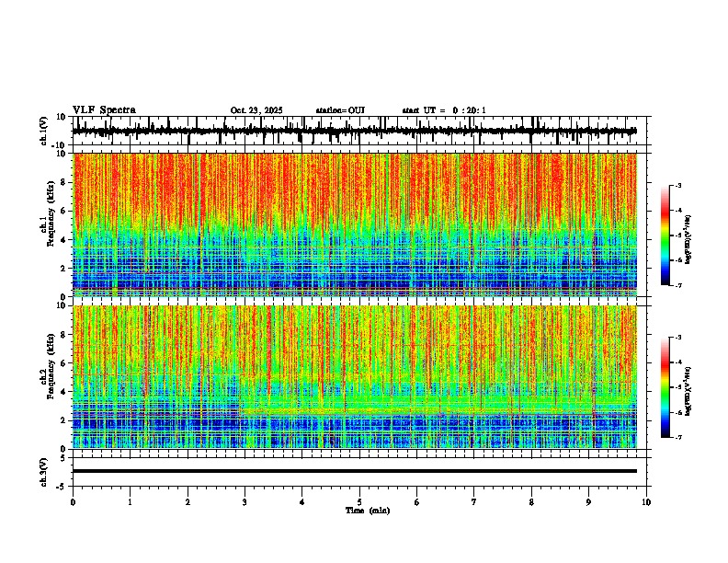Click the ch.1 spectrogram color scale bar

pyautogui.click(x=665, y=236)
